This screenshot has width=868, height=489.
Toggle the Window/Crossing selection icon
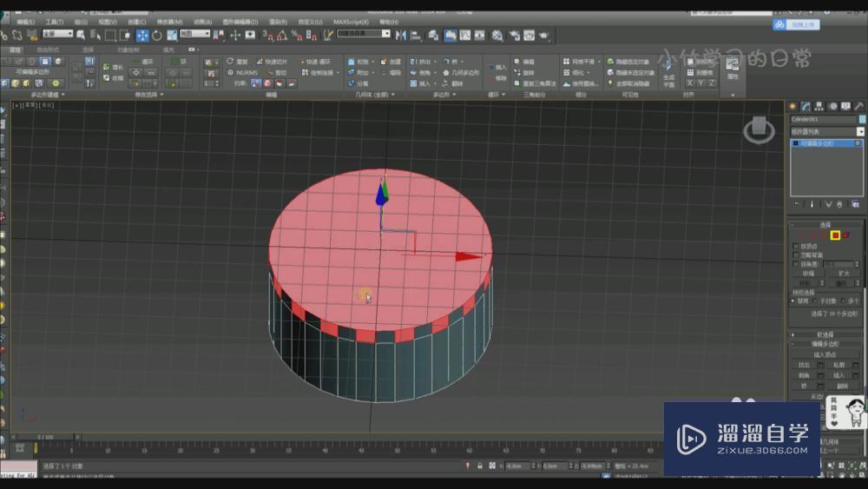click(125, 36)
